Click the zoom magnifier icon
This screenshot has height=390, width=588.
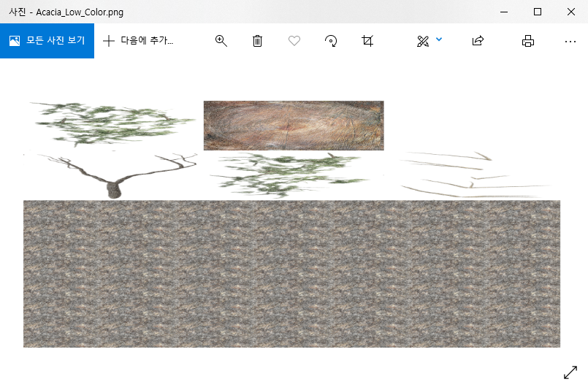[x=221, y=40]
